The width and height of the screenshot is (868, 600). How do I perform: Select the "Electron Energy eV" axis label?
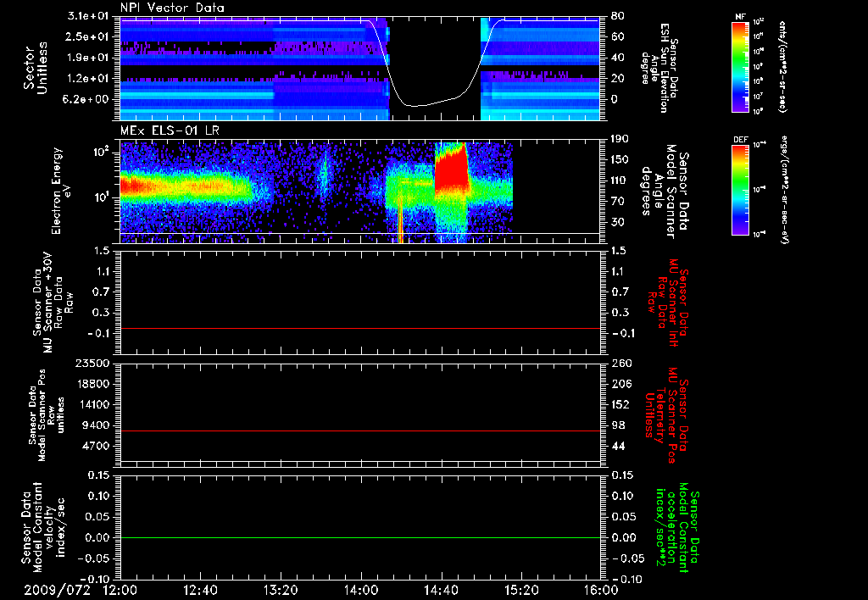[62, 191]
